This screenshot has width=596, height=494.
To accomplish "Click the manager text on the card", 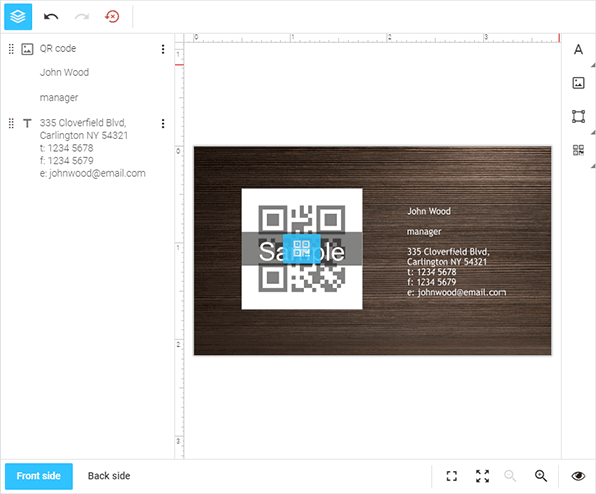I will click(424, 231).
